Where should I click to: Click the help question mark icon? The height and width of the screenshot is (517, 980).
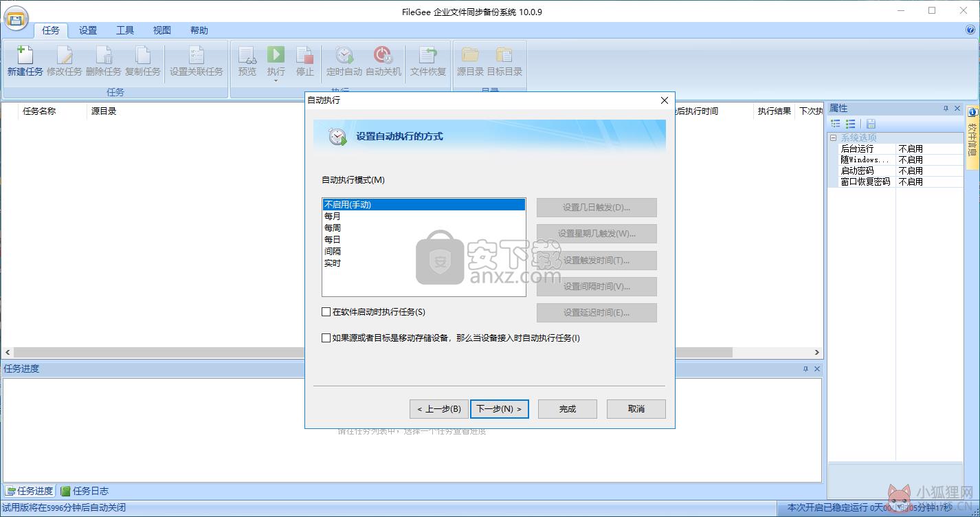coord(970,30)
